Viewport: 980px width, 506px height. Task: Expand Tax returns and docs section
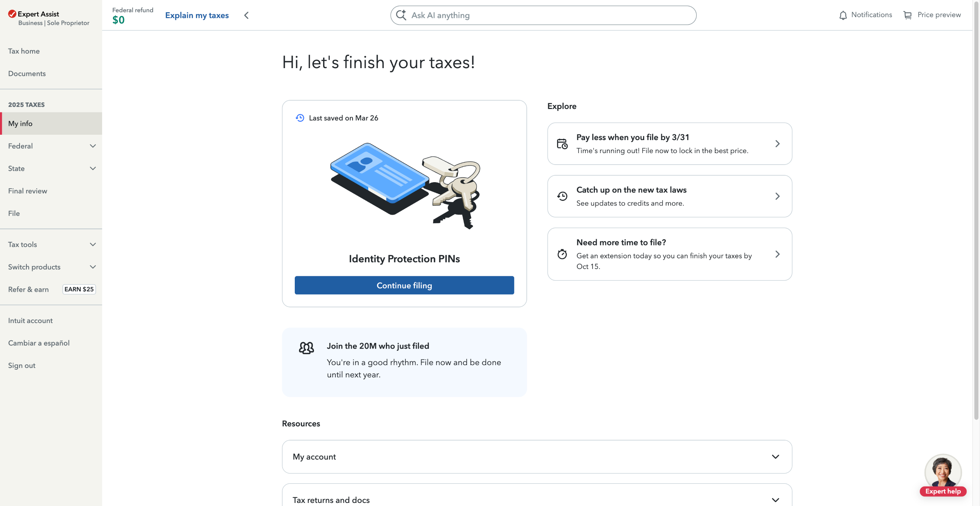pos(775,500)
